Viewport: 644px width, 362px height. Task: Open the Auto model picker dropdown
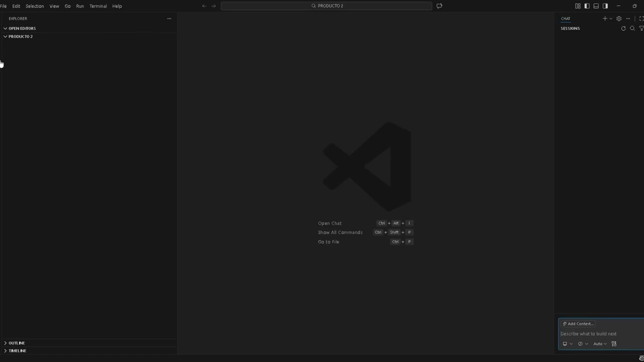click(x=600, y=344)
